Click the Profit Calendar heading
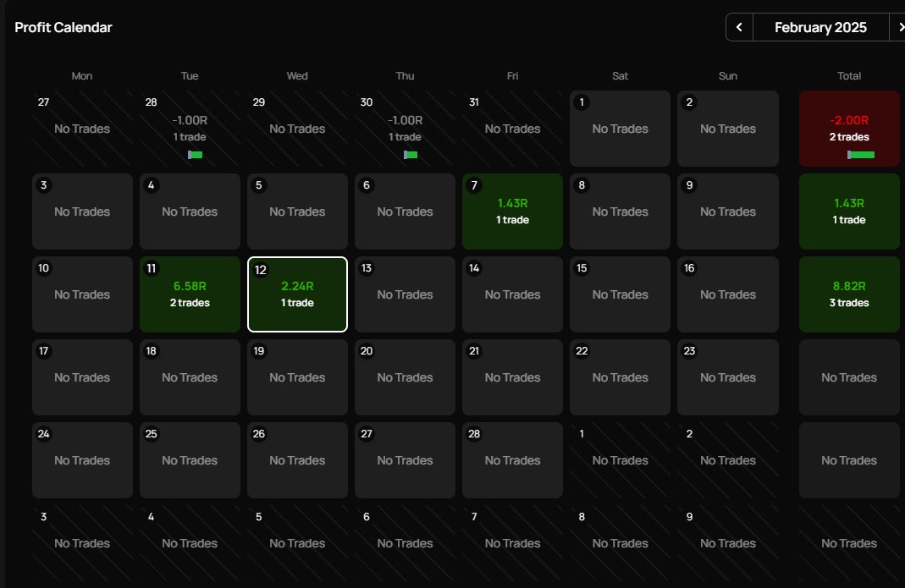The height and width of the screenshot is (588, 905). pyautogui.click(x=63, y=27)
